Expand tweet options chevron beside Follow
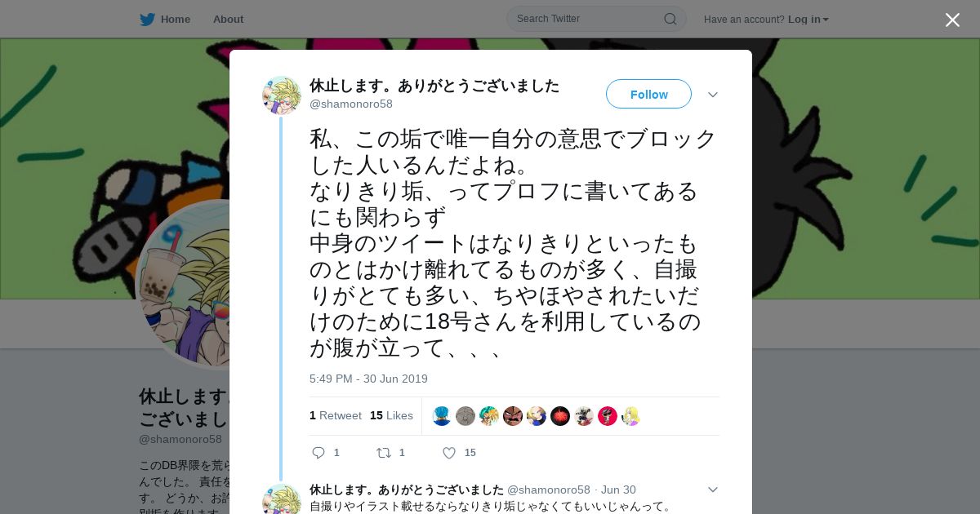 [713, 95]
